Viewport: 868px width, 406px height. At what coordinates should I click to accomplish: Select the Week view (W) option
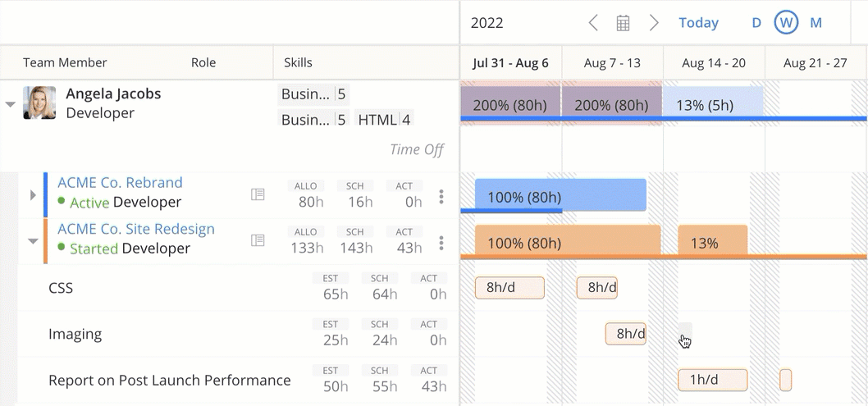[786, 23]
